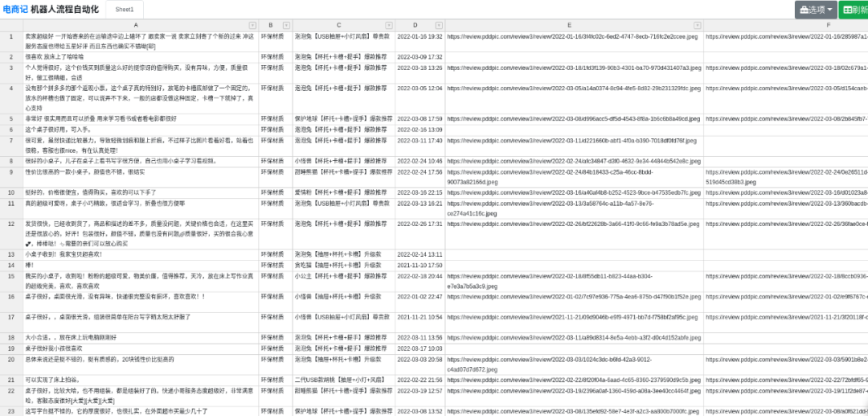Select column D by its header letter
The width and height of the screenshot is (868, 416).
[416, 25]
